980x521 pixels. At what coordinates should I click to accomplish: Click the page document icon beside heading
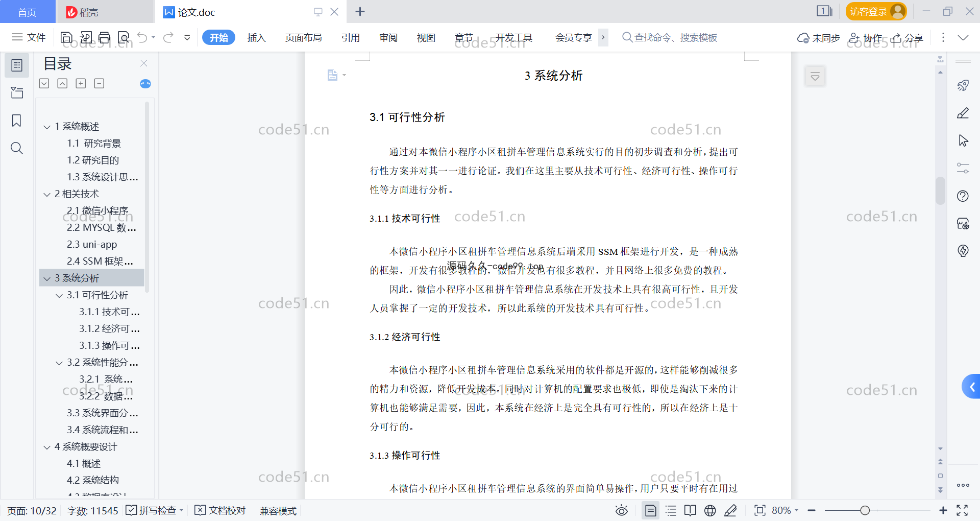332,75
